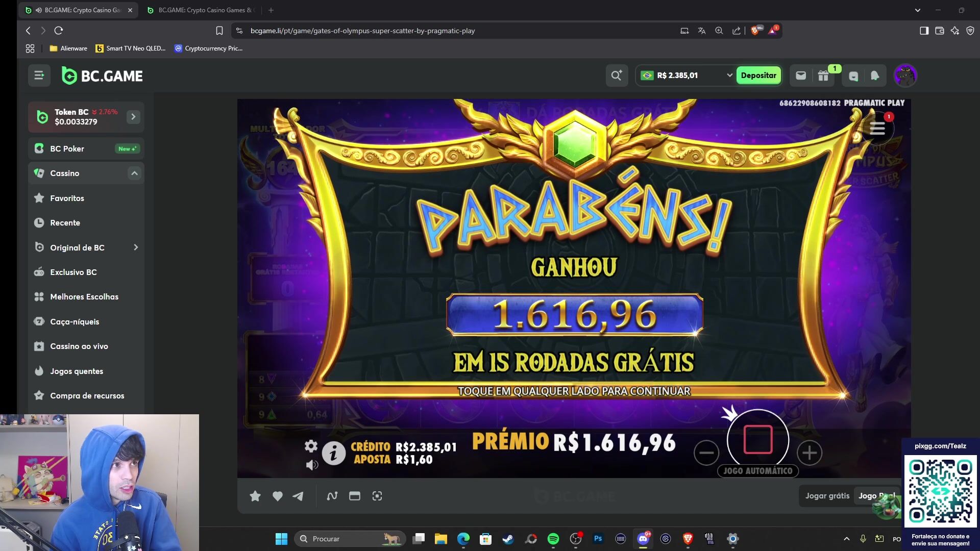The width and height of the screenshot is (980, 551).
Task: Toggle browser sidebar panel icon
Action: tap(924, 31)
